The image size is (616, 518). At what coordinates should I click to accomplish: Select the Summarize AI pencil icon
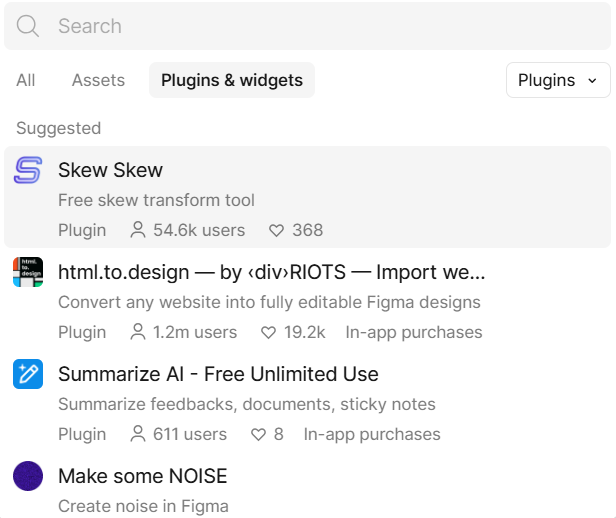[x=28, y=374]
